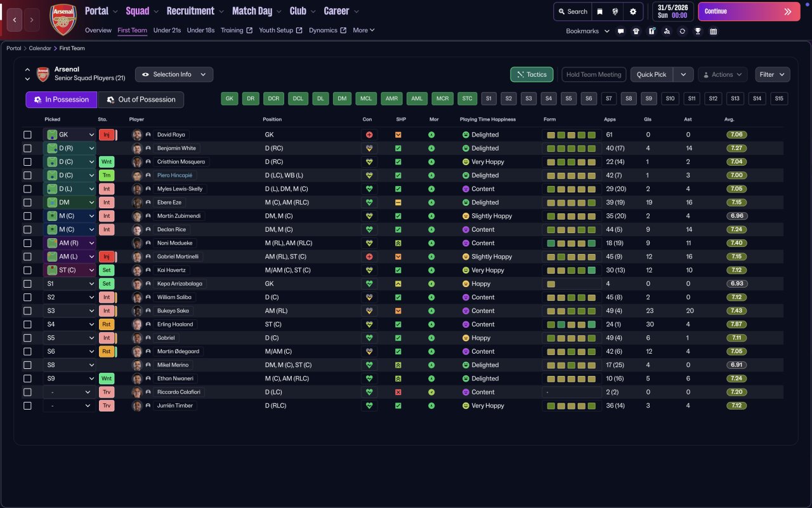Switch to the Overview tab
This screenshot has width=812, height=508.
pyautogui.click(x=98, y=30)
